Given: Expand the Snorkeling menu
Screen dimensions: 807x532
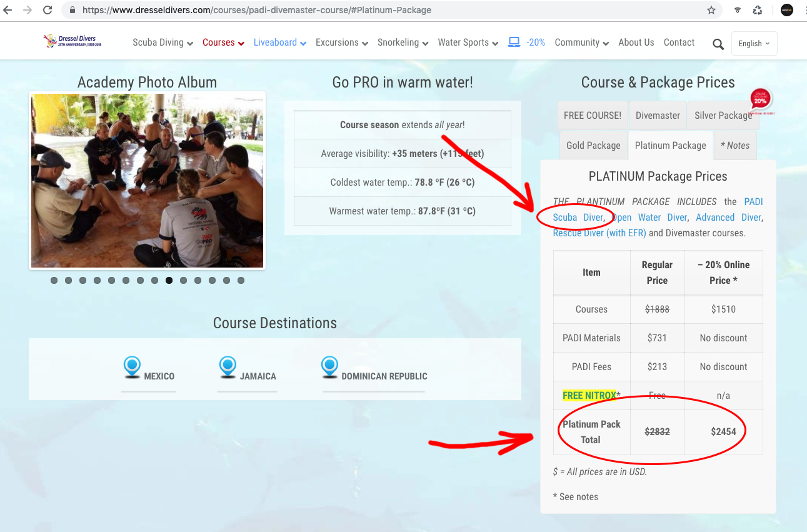Looking at the screenshot, I should coord(403,43).
